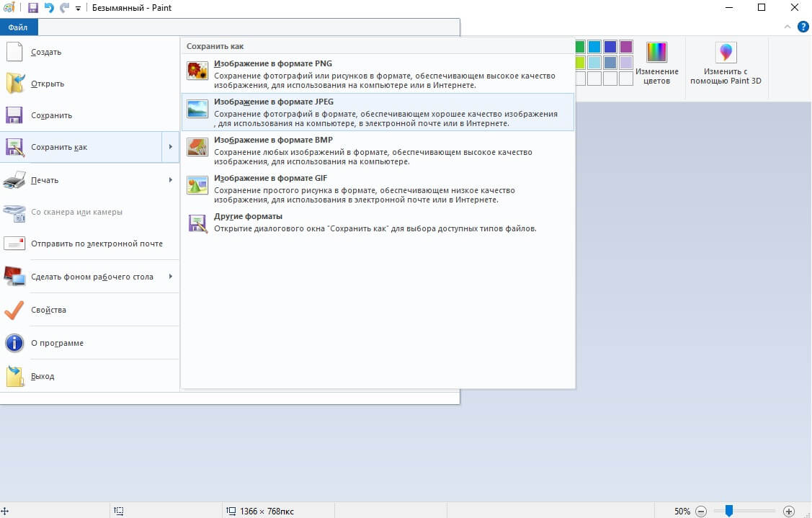Click the save icon in quick access toolbar

tap(33, 8)
